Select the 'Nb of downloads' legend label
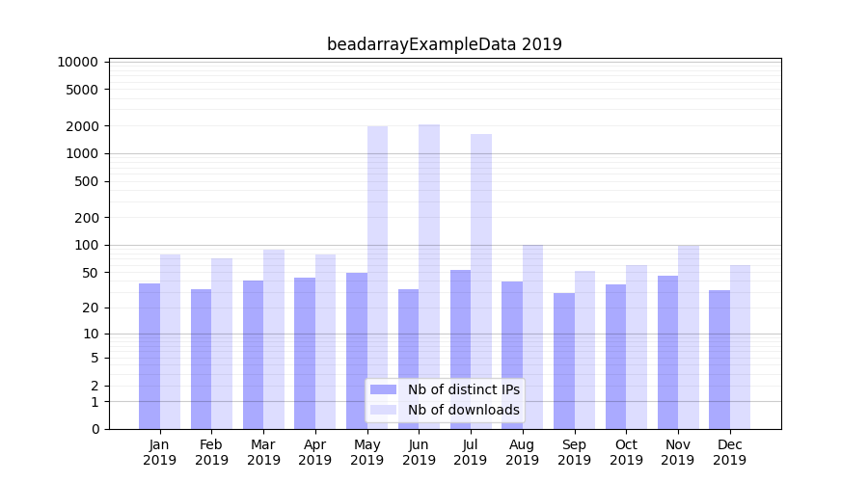Image resolution: width=868 pixels, height=482 pixels. (x=463, y=410)
